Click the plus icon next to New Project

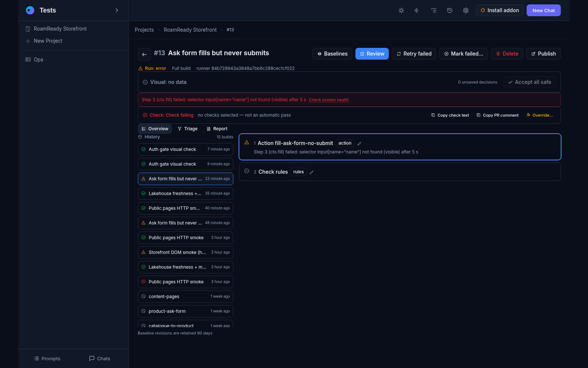click(x=28, y=41)
